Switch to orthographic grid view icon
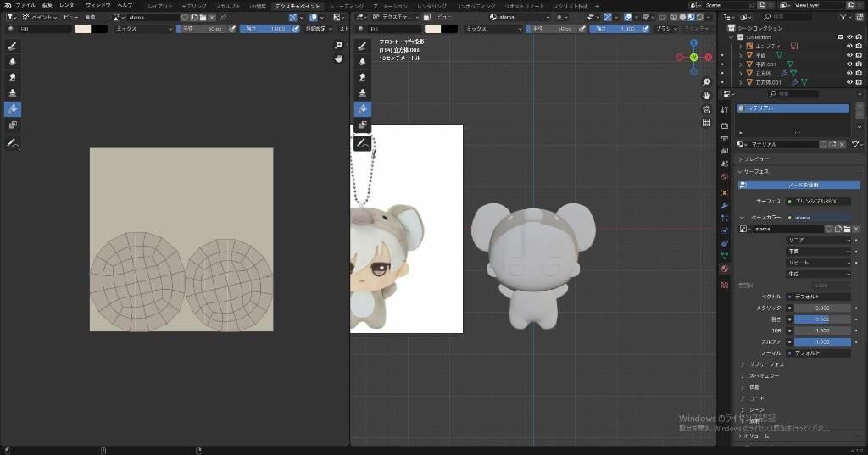 [706, 123]
